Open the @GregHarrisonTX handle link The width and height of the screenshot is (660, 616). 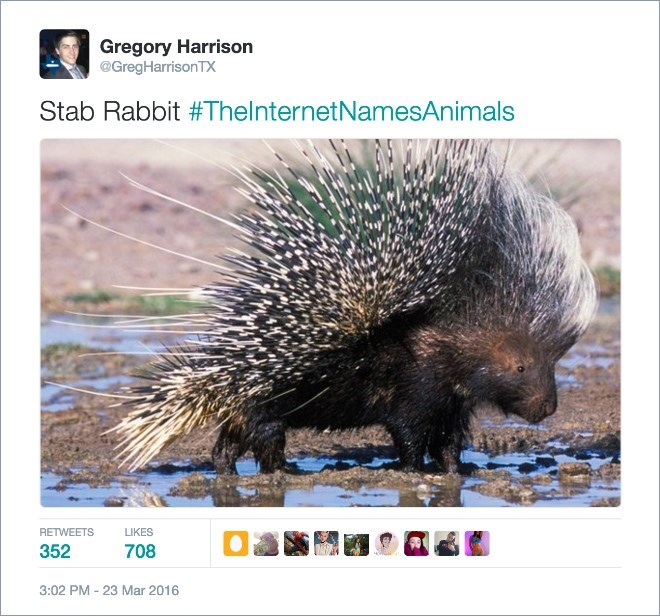click(158, 67)
